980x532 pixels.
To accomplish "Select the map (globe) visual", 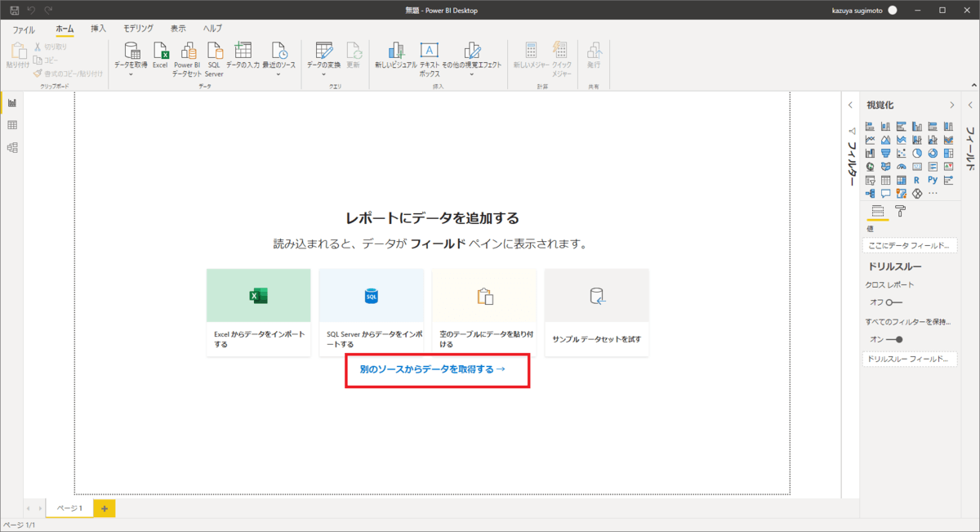I will [870, 167].
